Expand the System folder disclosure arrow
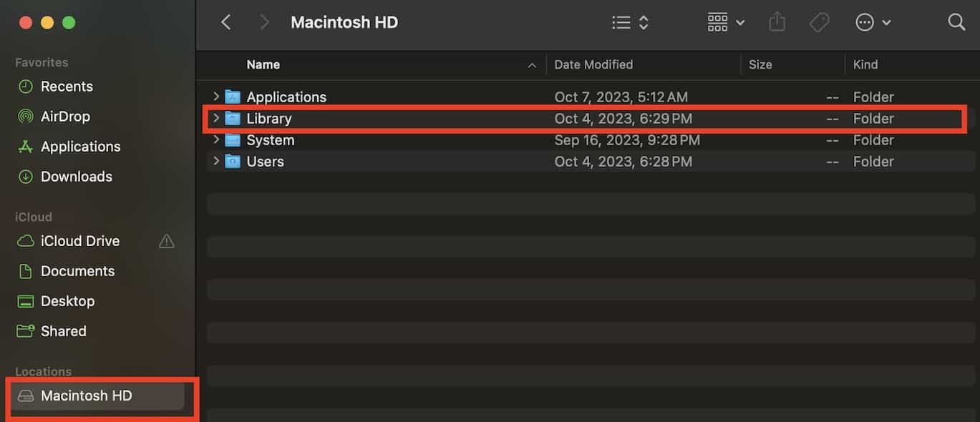Viewport: 980px width, 422px height. (216, 140)
